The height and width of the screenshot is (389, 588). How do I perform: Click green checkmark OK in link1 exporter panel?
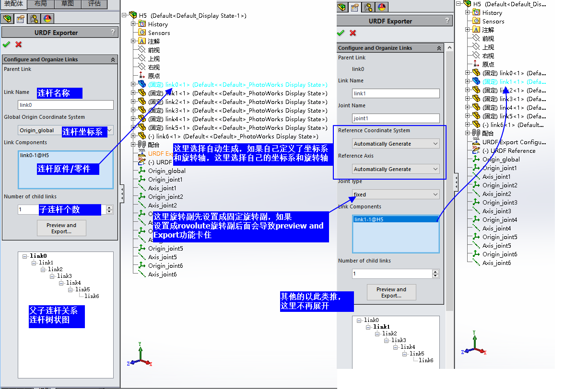[x=341, y=33]
